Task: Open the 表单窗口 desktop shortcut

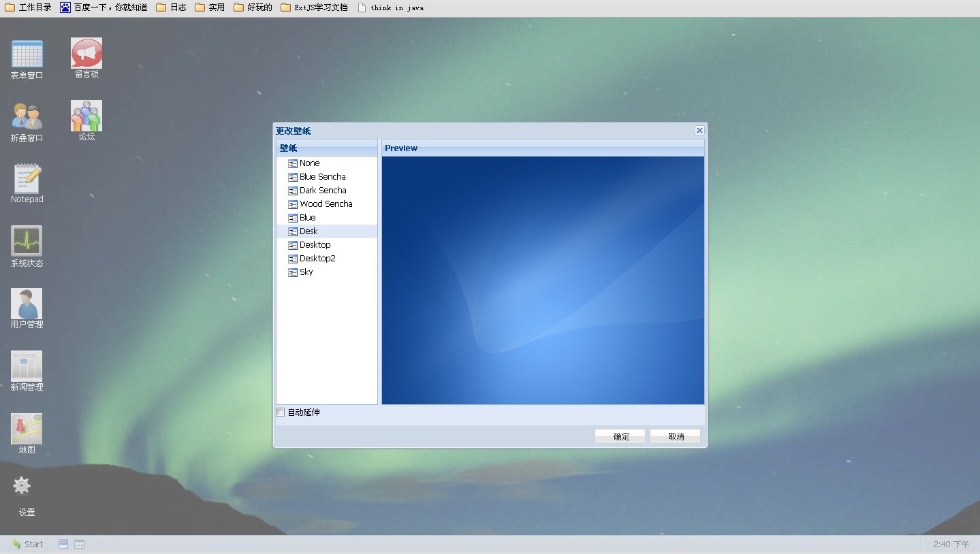Action: tap(27, 59)
